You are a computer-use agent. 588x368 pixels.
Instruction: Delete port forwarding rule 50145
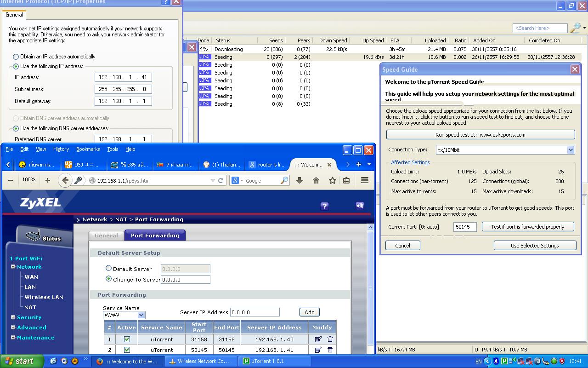click(330, 350)
